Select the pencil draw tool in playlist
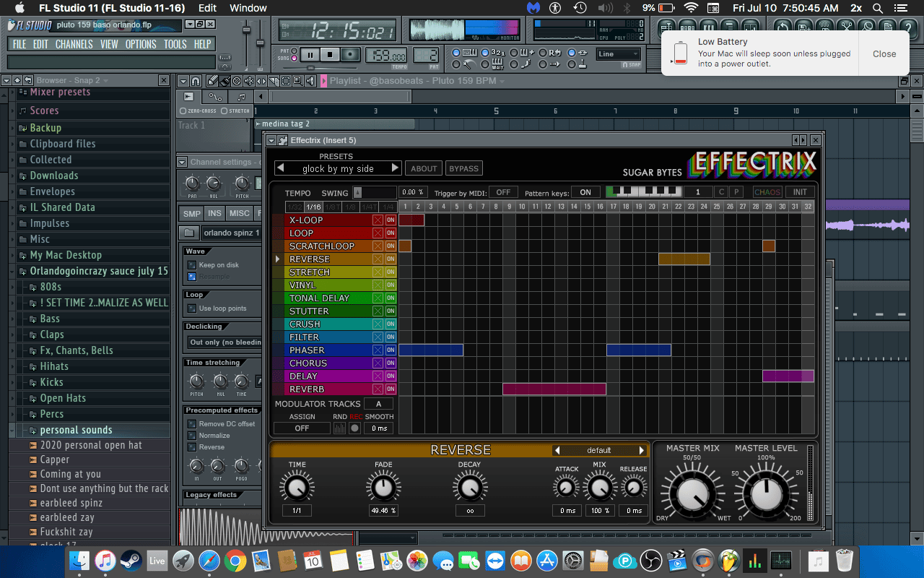Screen dimensions: 924x578 click(213, 81)
